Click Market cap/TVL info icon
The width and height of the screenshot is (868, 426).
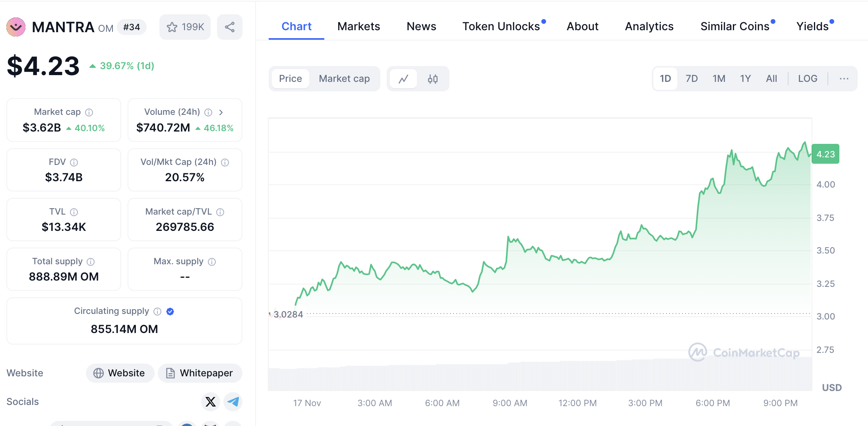coord(220,212)
